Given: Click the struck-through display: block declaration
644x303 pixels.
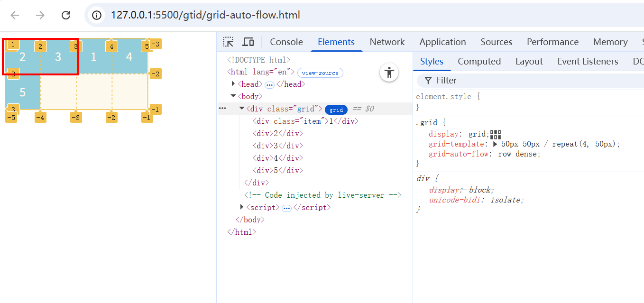Looking at the screenshot, I should click(461, 190).
